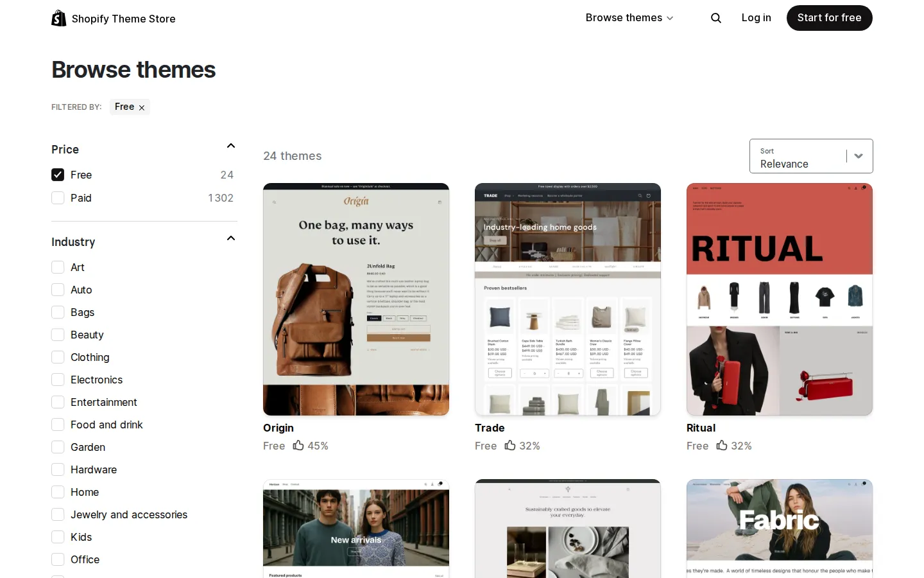Check the Kids industry checkbox
The height and width of the screenshot is (578, 924).
coord(58,537)
